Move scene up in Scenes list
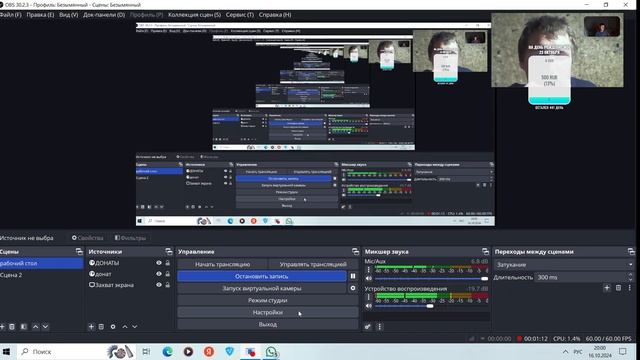This screenshot has width=640, height=360. click(36, 327)
